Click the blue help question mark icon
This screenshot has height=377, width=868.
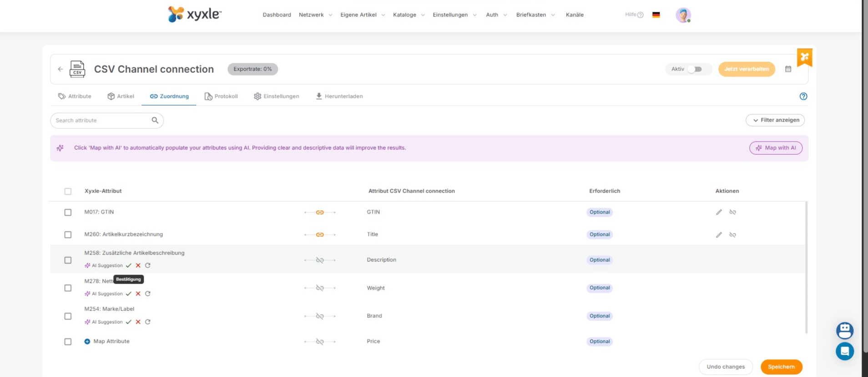(x=803, y=97)
